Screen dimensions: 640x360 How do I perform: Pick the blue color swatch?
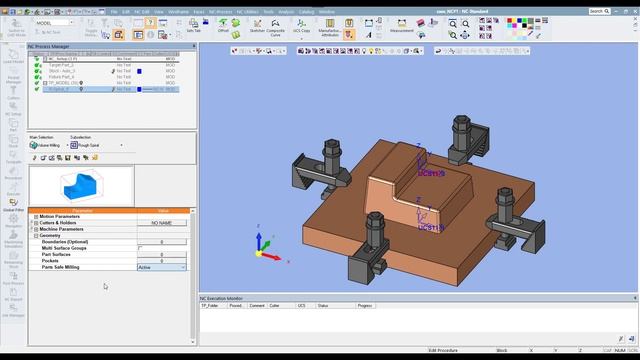pos(519,20)
